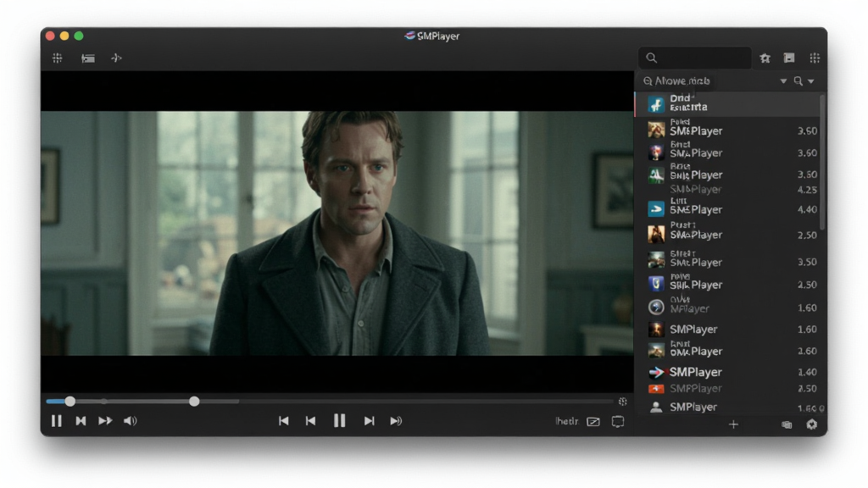Select the playlist row rated 1.40
This screenshot has width=868, height=488.
[726, 372]
